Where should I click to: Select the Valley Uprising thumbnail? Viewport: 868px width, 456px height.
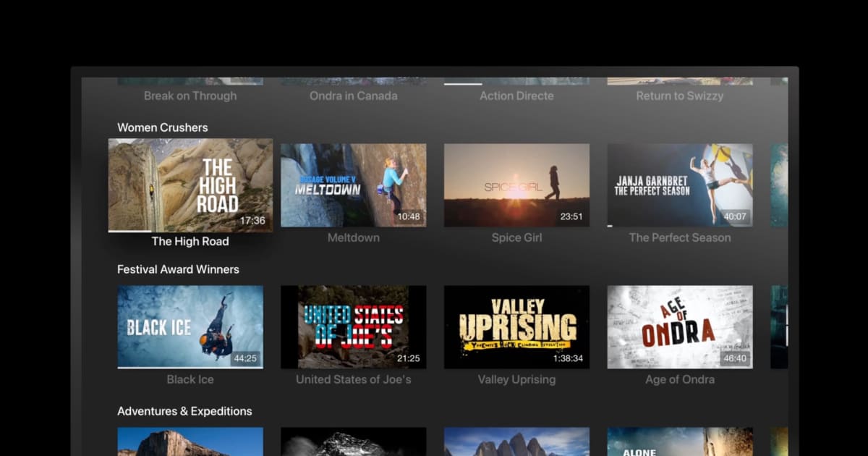click(516, 327)
